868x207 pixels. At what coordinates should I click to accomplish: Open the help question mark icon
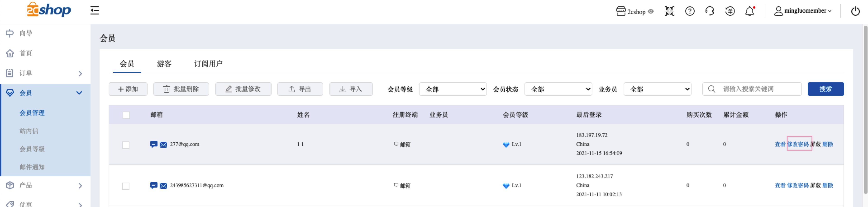[689, 11]
